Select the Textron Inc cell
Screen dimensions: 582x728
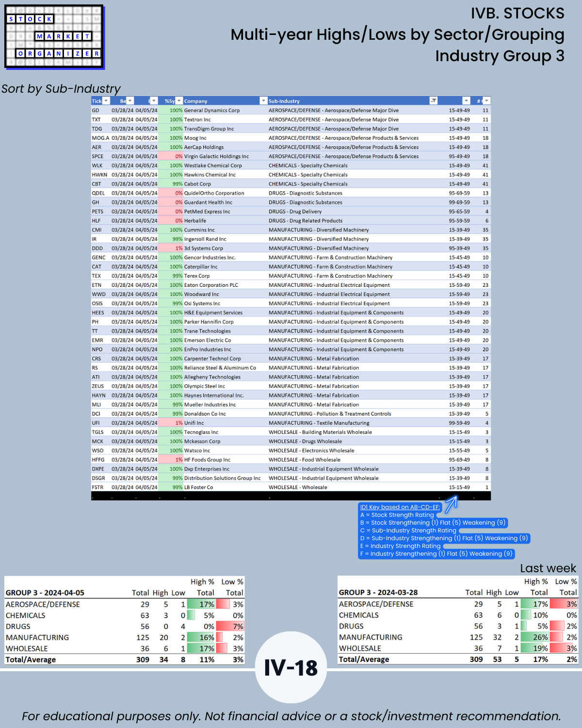[x=197, y=120]
